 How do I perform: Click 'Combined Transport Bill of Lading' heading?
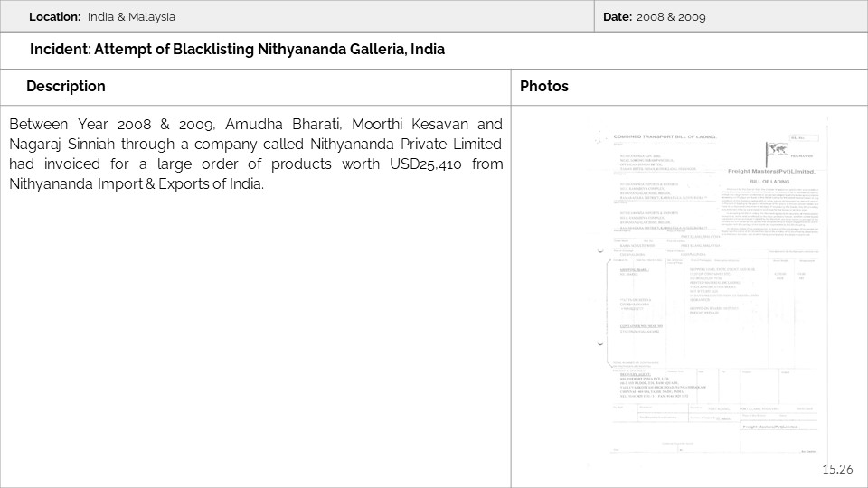point(665,136)
